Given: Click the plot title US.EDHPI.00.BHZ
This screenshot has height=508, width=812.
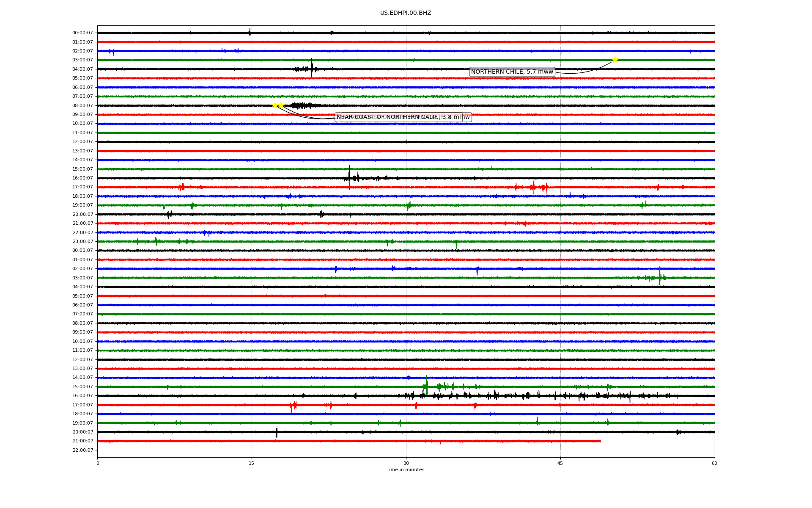Looking at the screenshot, I should click(406, 13).
